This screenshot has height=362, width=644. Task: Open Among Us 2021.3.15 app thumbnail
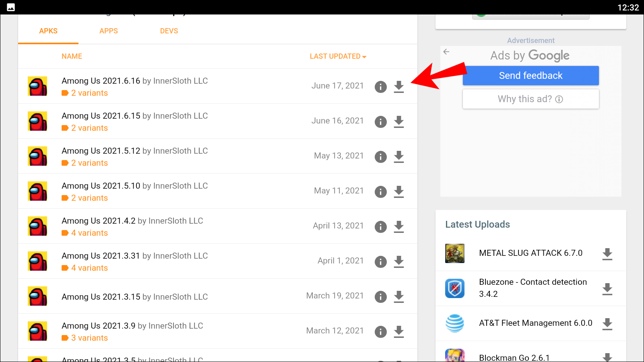(37, 296)
